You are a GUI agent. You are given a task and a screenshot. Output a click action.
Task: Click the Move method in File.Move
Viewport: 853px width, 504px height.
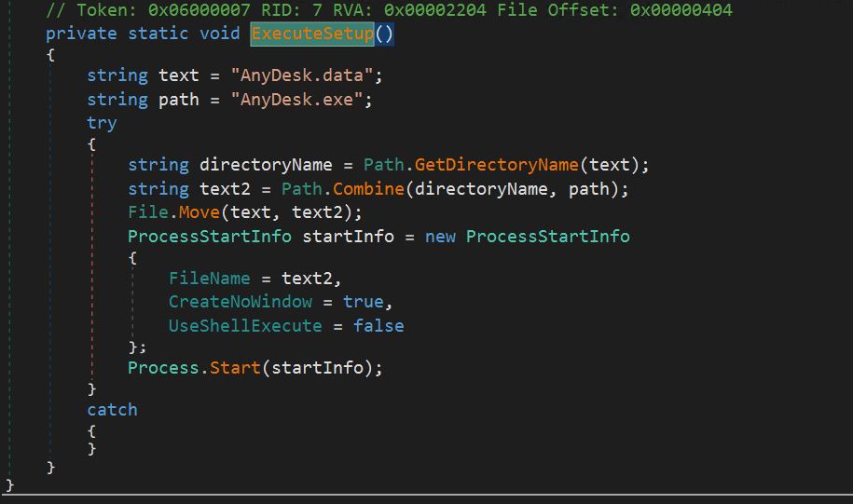tap(193, 212)
